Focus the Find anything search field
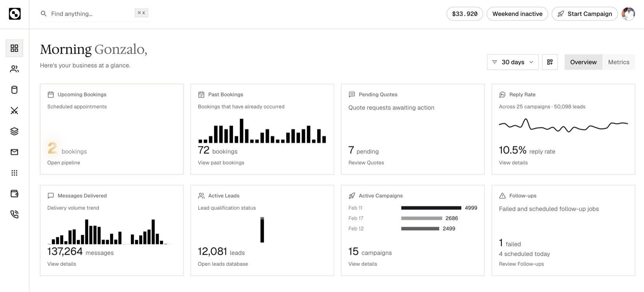644x292 pixels. pos(95,14)
